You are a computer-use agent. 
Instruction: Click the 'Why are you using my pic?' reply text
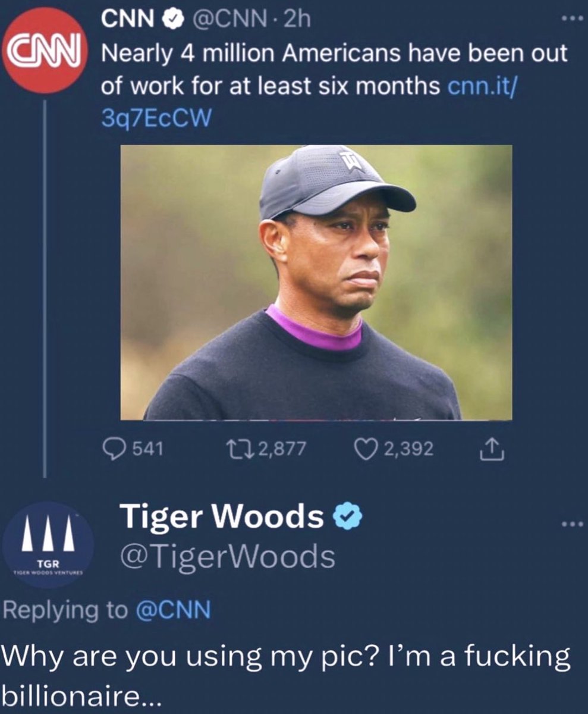pyautogui.click(x=285, y=657)
